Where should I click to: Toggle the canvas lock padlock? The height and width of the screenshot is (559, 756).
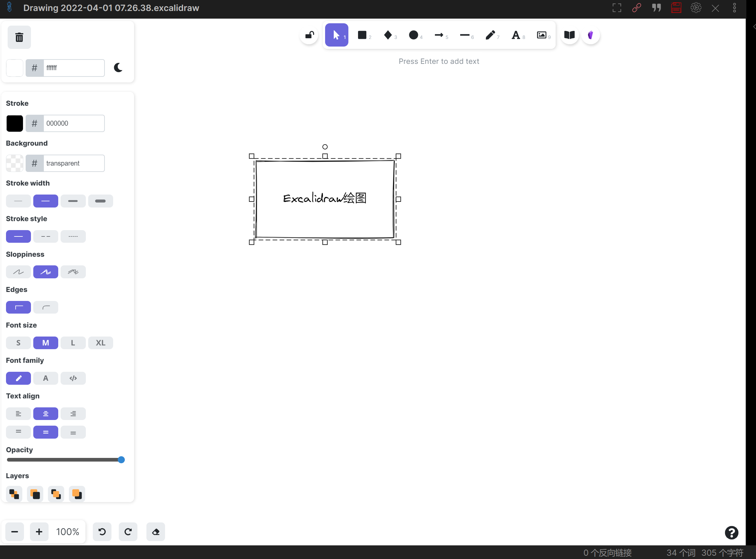click(308, 35)
